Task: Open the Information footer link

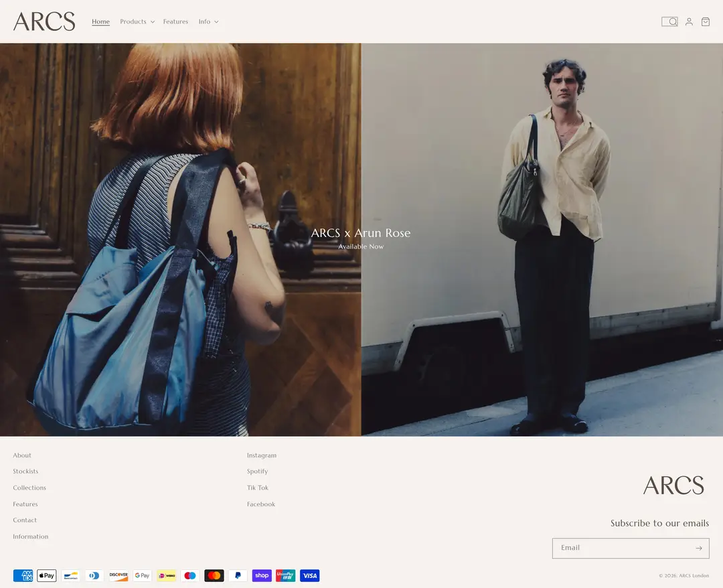Action: pos(30,536)
